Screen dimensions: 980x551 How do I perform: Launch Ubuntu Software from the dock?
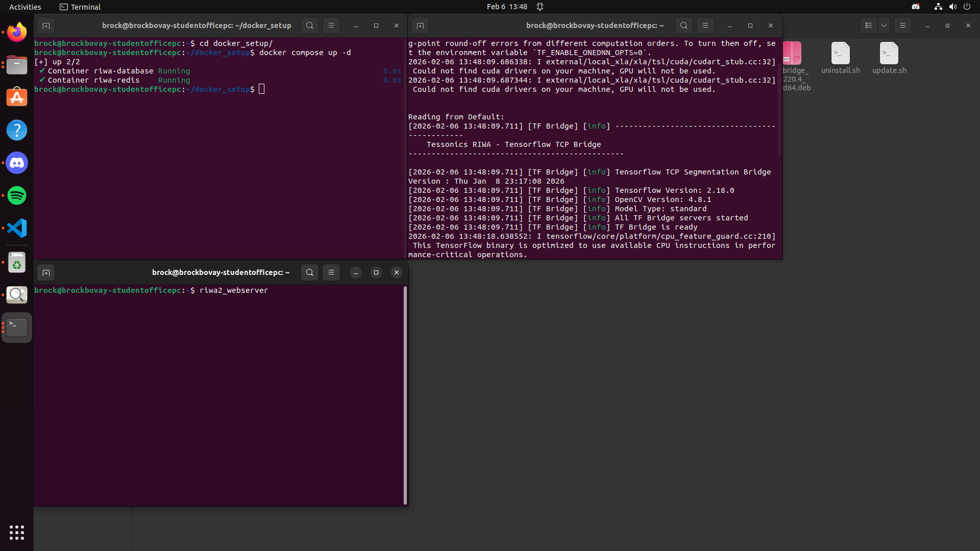coord(17,97)
